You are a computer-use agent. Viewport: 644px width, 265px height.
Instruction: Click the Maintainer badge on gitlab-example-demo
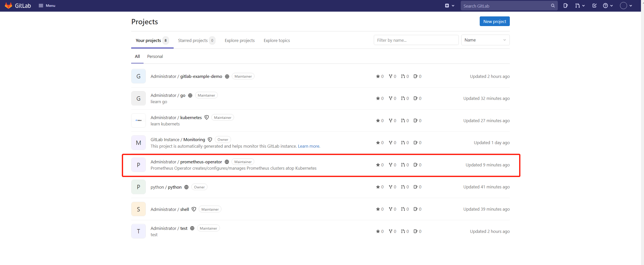point(243,76)
